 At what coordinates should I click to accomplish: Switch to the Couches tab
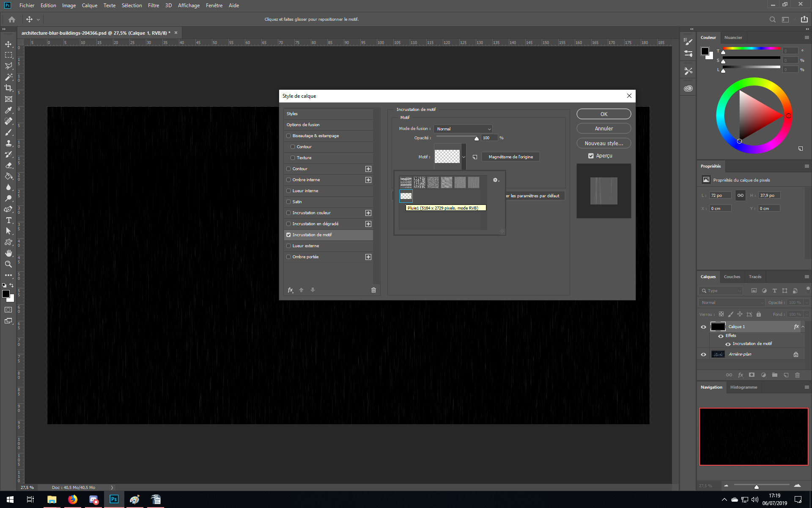[x=732, y=277]
